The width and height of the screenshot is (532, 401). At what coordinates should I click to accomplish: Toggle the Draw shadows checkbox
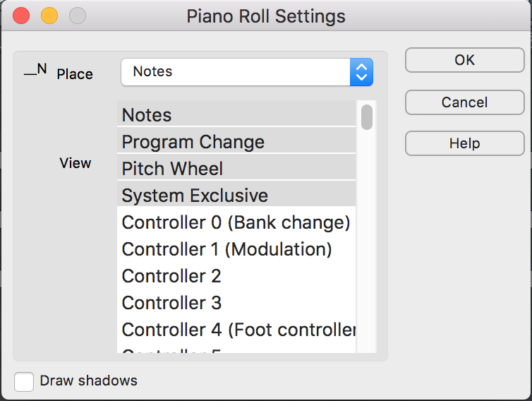(x=25, y=381)
